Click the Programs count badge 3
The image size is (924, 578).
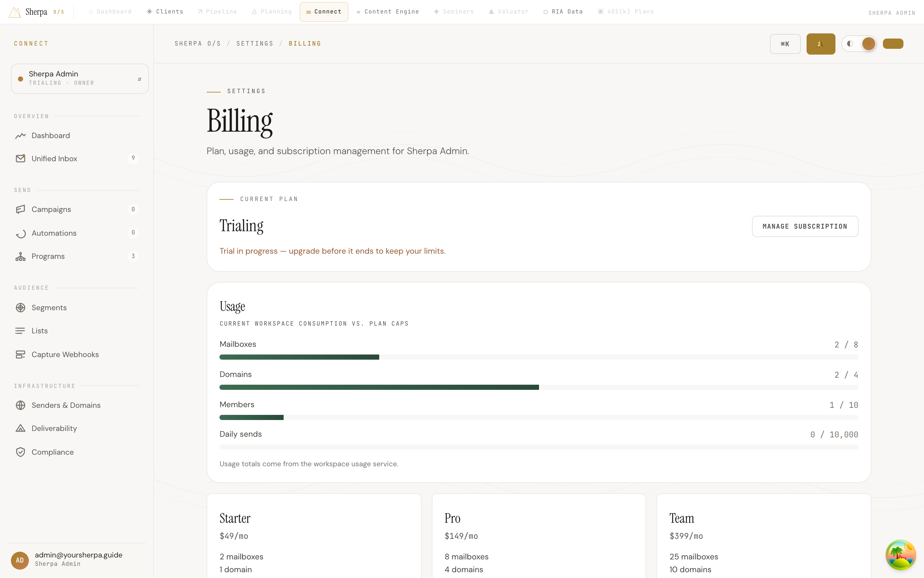tap(133, 256)
